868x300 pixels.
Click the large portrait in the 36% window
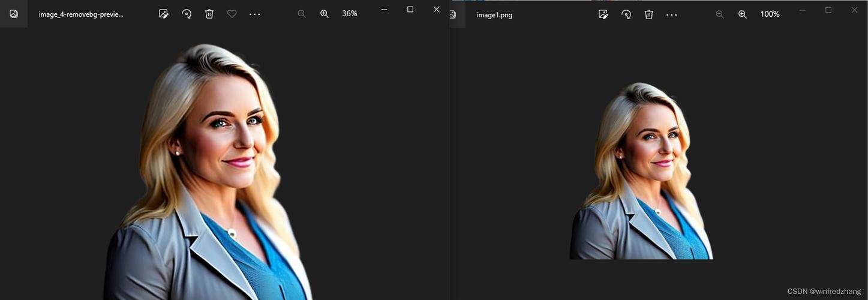[x=207, y=172]
